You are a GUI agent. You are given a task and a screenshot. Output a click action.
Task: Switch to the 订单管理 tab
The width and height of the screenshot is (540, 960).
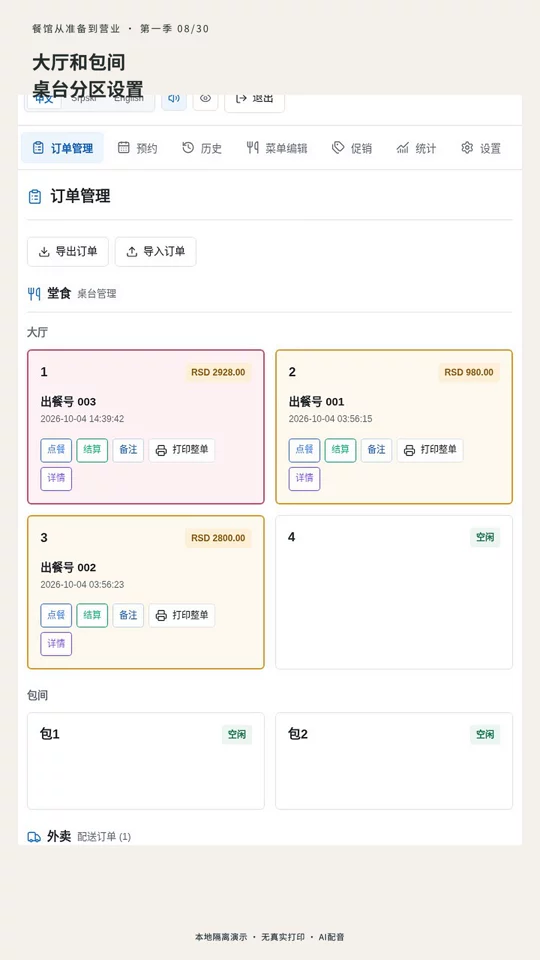pos(62,148)
